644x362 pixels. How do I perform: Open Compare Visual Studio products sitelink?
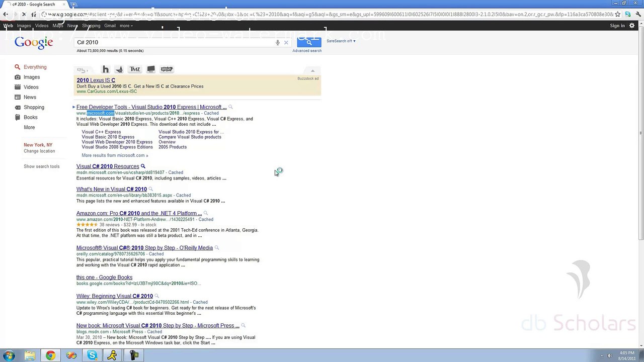click(x=190, y=137)
